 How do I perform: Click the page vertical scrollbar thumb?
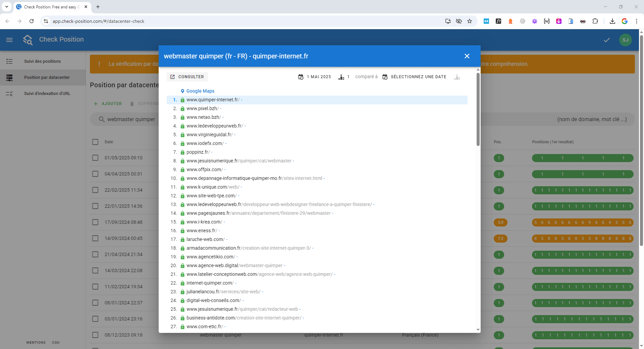641,140
